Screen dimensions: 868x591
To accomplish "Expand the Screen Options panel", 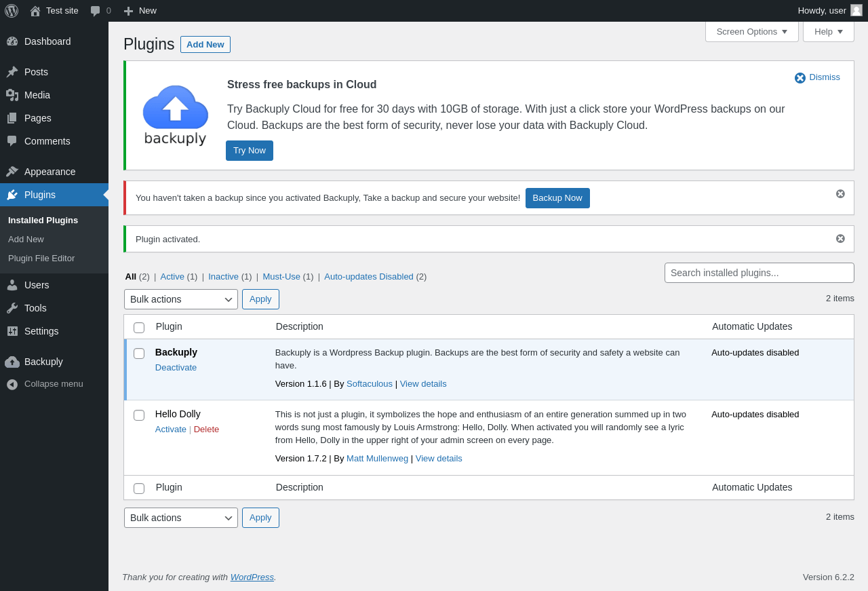I will pyautogui.click(x=751, y=32).
